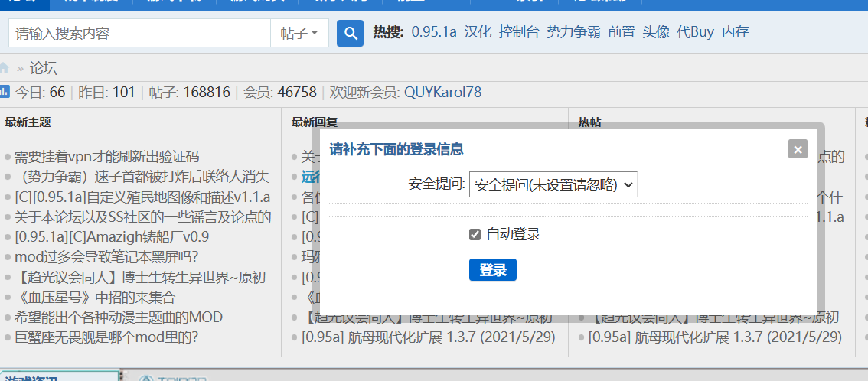Open hot search 头像

(x=656, y=32)
